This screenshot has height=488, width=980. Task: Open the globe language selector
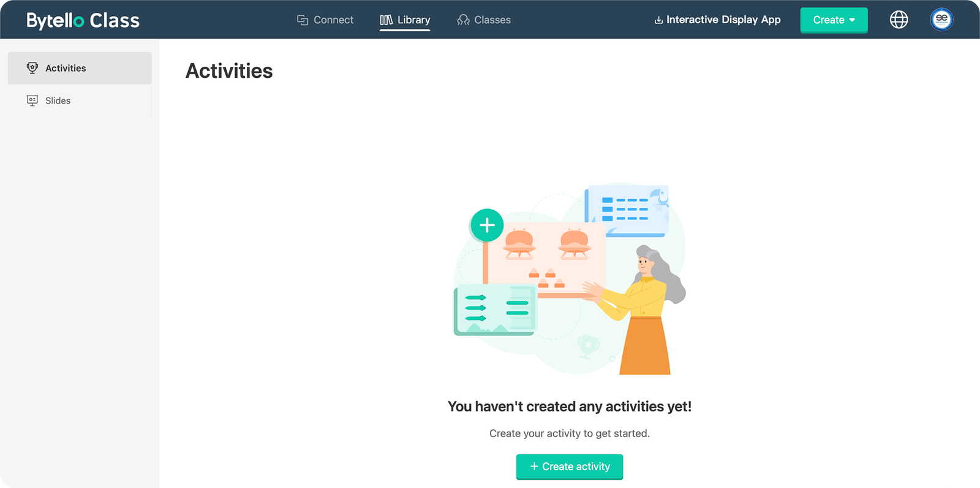pos(899,20)
